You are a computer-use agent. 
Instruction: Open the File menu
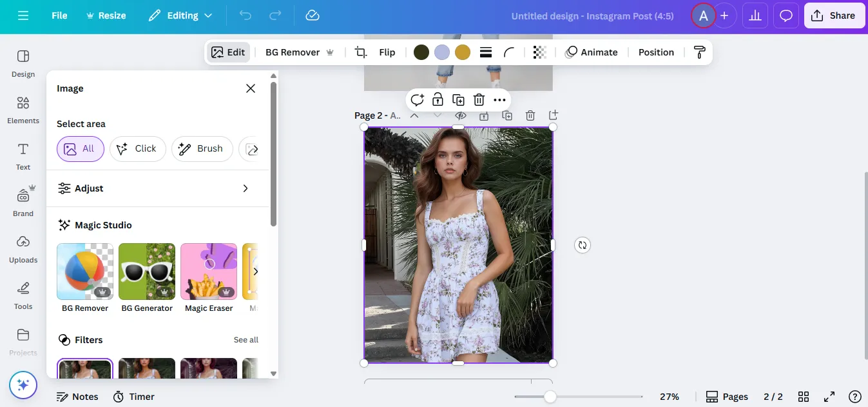coord(59,15)
